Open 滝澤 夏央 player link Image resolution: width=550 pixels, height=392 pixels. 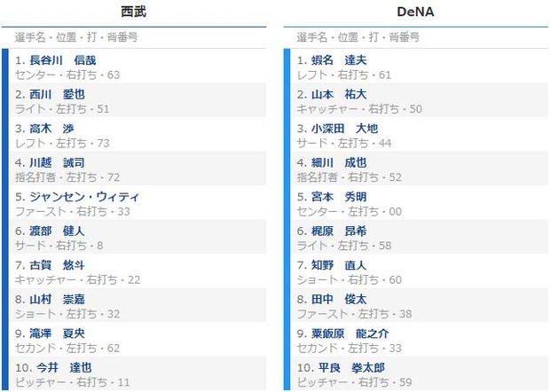(x=57, y=333)
